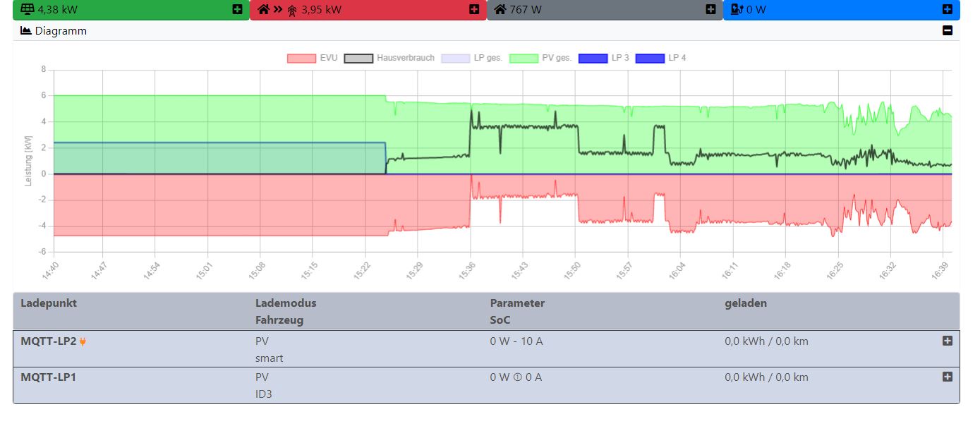This screenshot has width=980, height=426.
Task: Click the LP 3 blue legend swatch
Action: pyautogui.click(x=593, y=58)
